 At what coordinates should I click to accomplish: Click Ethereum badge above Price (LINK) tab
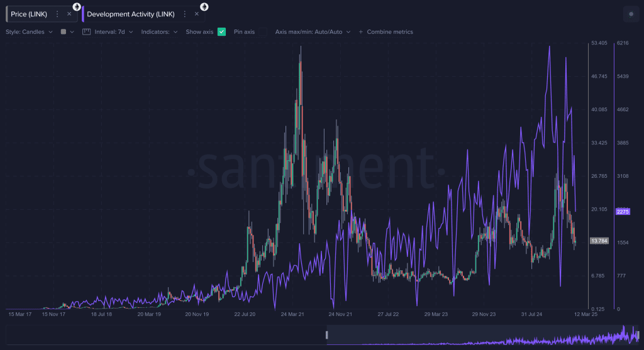point(77,6)
